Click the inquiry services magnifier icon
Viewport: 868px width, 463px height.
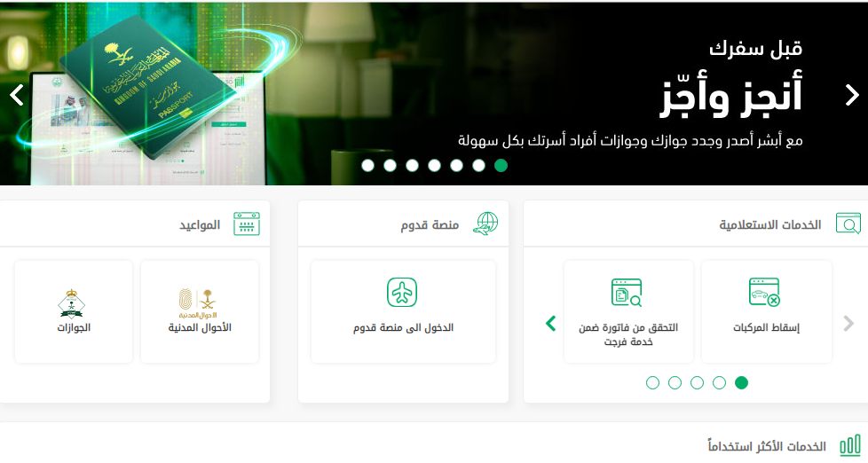848,224
